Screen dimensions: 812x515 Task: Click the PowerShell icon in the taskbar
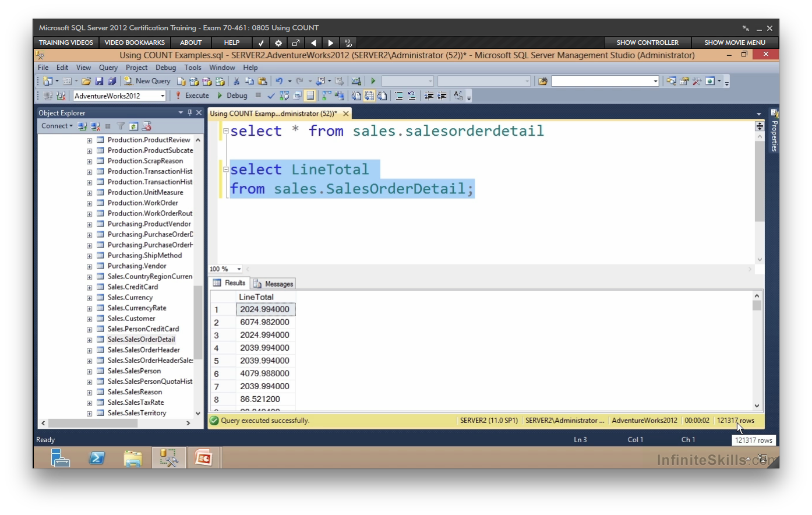pos(97,458)
